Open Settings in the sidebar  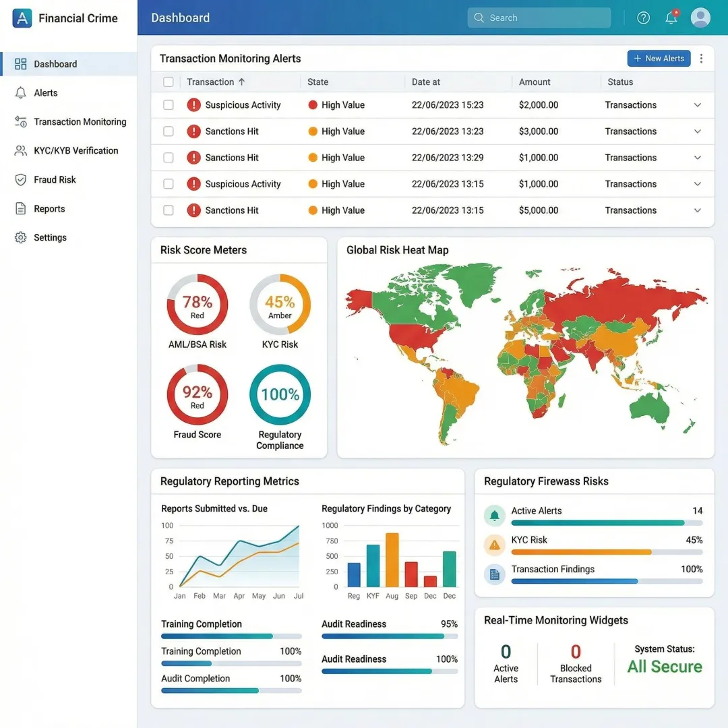[69, 237]
